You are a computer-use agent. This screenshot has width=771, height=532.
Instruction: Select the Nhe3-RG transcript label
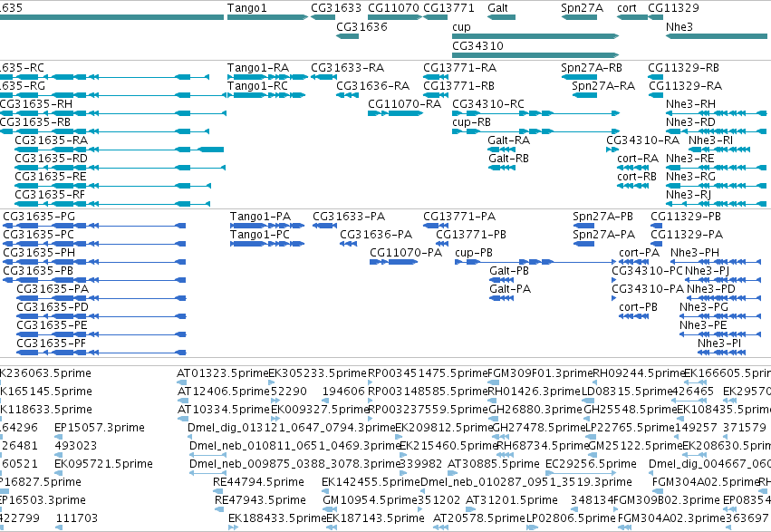point(691,177)
